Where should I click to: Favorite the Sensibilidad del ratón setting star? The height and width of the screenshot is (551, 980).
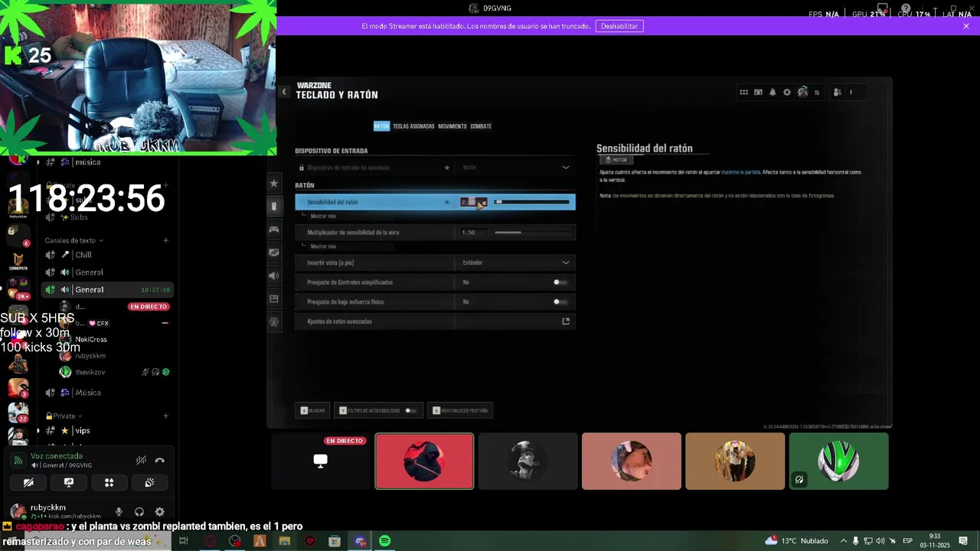click(447, 202)
